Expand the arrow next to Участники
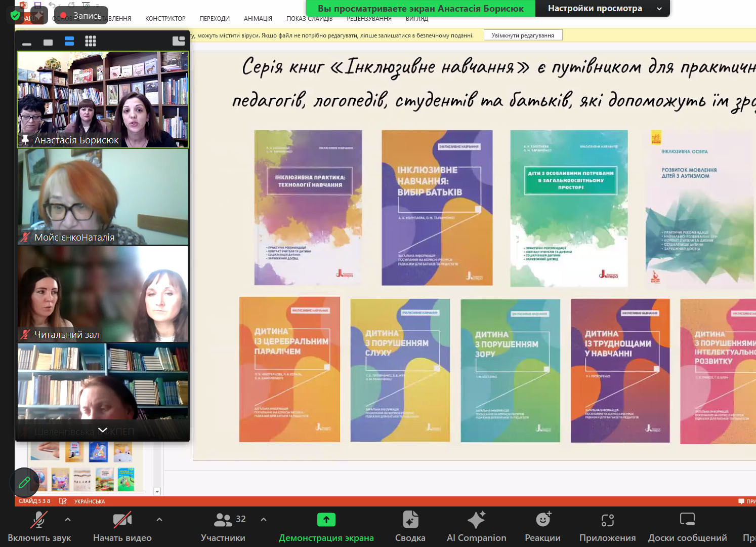This screenshot has height=547, width=756. pos(264,520)
